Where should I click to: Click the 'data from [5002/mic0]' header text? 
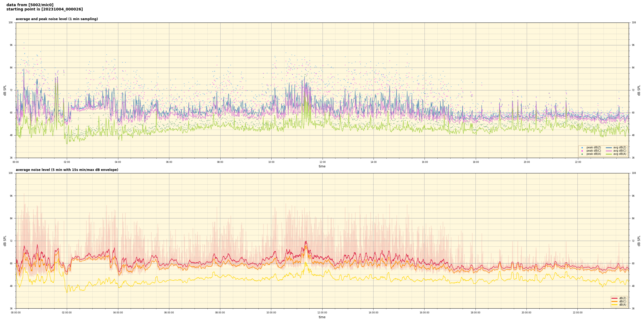(x=30, y=5)
